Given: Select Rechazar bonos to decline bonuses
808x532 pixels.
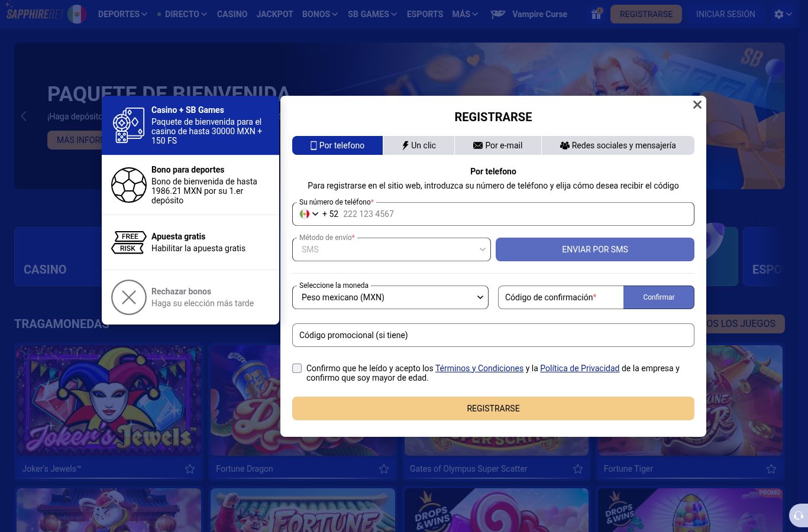Looking at the screenshot, I should tap(190, 297).
